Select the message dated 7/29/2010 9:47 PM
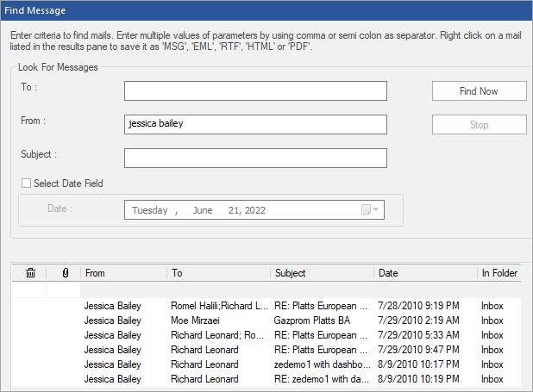 tap(418, 350)
